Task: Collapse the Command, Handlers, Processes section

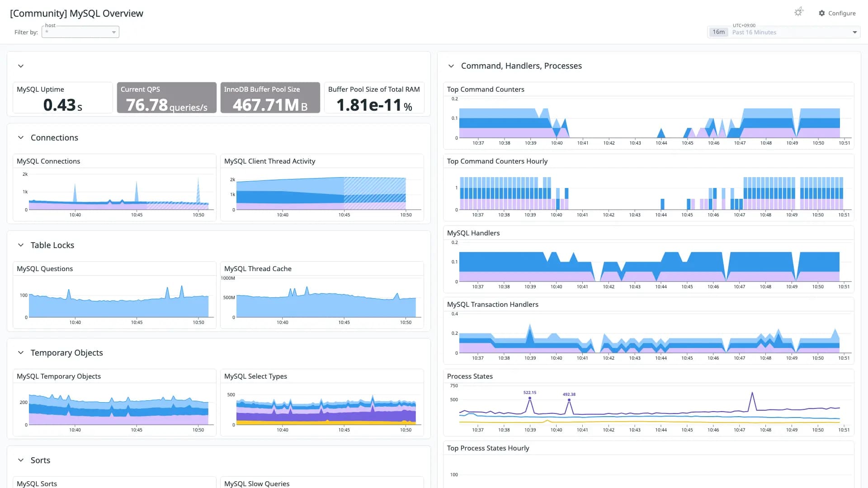Action: [451, 66]
